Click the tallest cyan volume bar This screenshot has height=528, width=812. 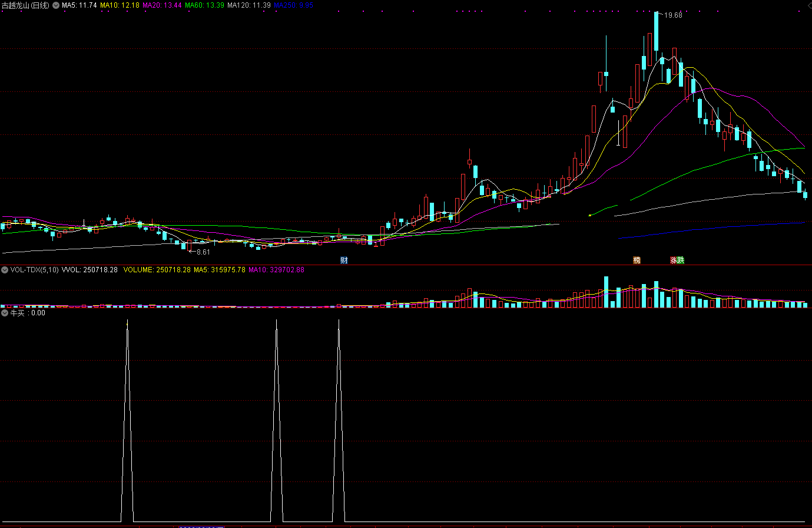606,292
